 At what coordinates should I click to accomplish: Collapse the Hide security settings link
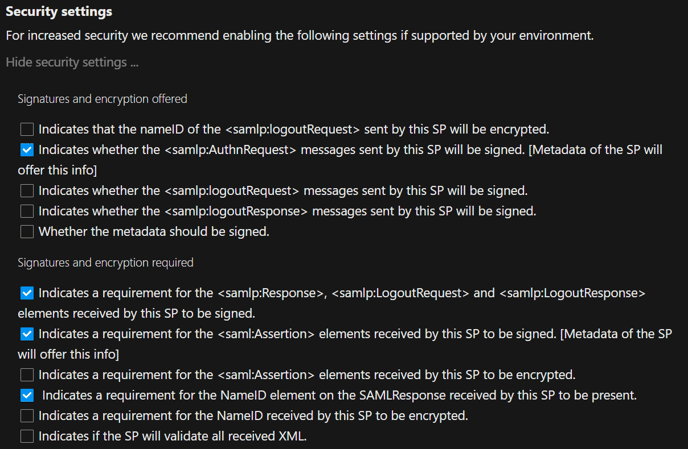(72, 62)
